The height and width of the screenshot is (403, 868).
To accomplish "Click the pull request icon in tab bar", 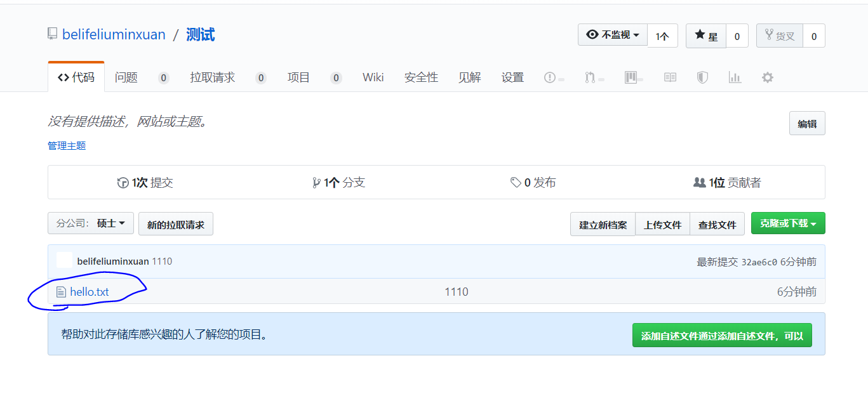I will click(x=590, y=77).
